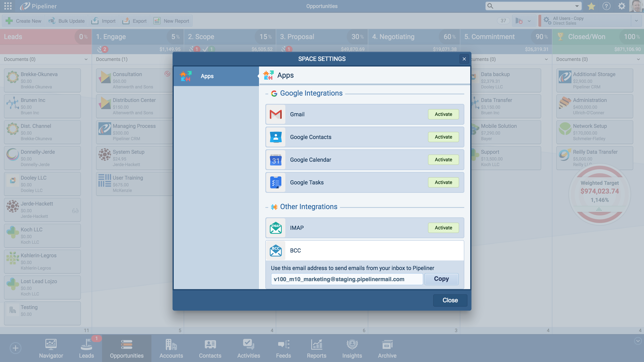Click the Gmail app icon

click(276, 114)
